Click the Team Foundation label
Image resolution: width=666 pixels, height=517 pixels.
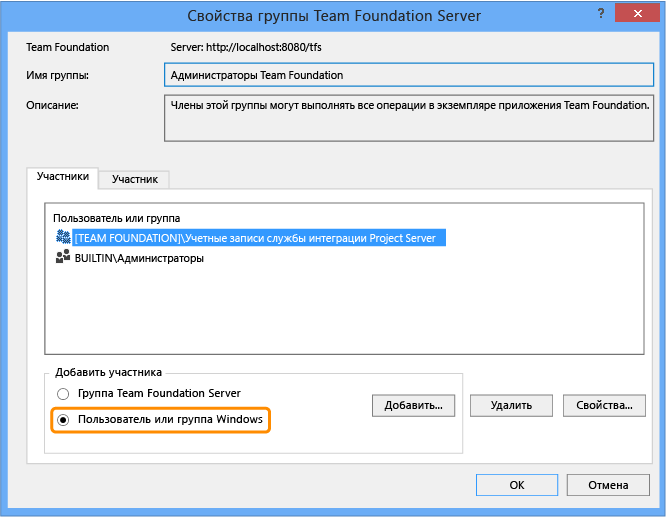[68, 47]
